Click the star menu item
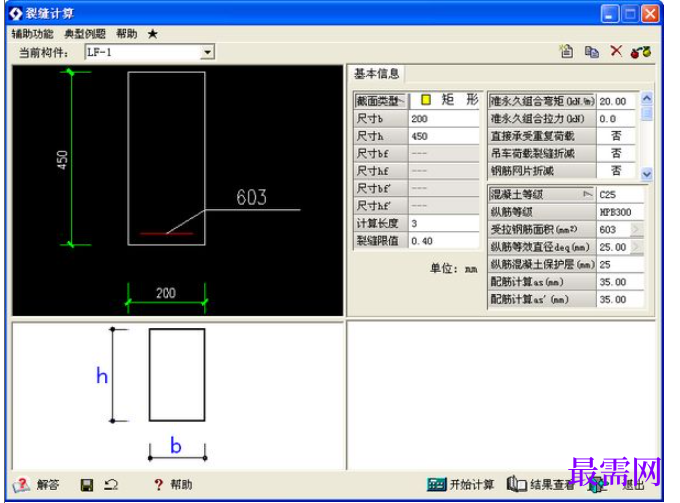This screenshot has height=503, width=680. click(x=153, y=34)
